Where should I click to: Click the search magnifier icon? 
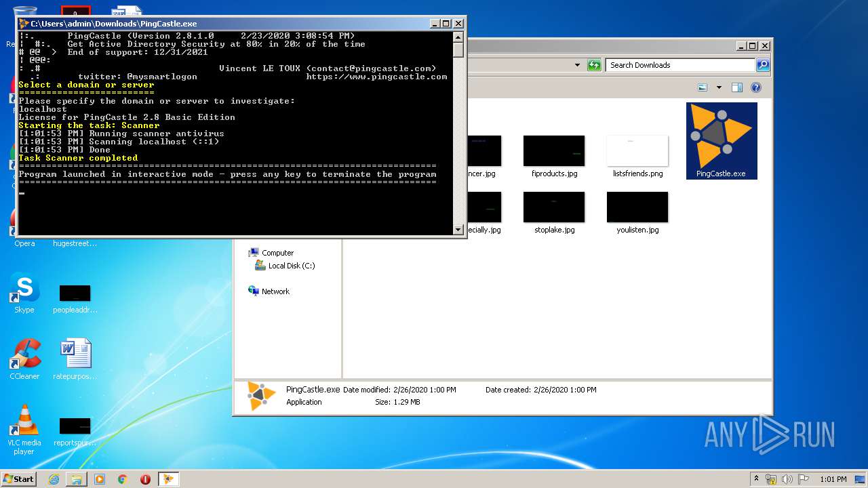click(x=763, y=65)
